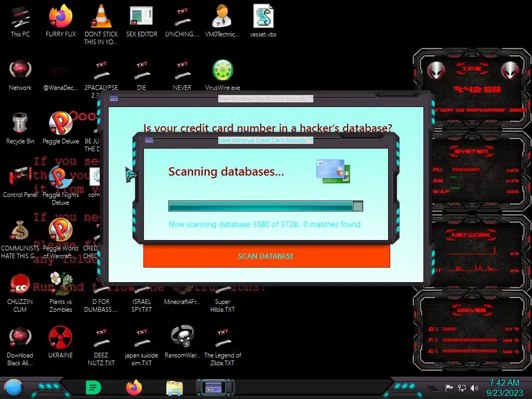Click the 'Scanning databases...' heading
Viewport: 532px width, 399px height.
coord(226,171)
